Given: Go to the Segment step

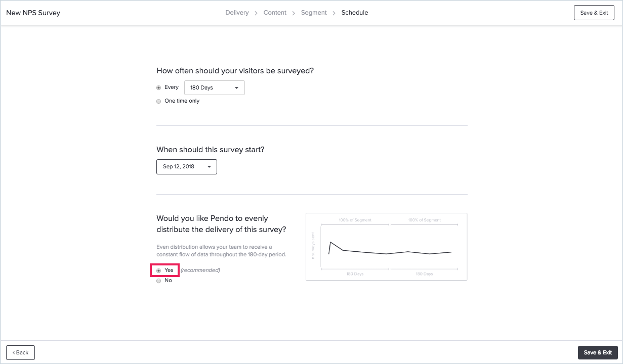Looking at the screenshot, I should [x=314, y=13].
